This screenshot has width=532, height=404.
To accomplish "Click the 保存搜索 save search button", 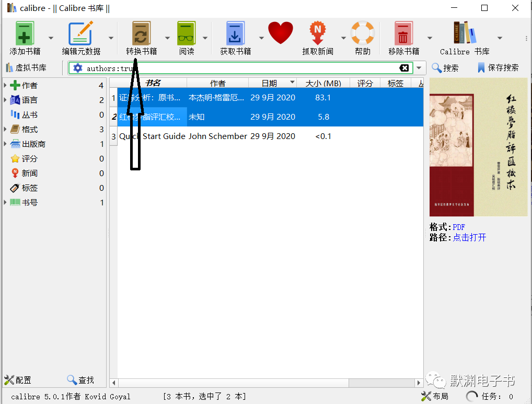I will pos(498,67).
